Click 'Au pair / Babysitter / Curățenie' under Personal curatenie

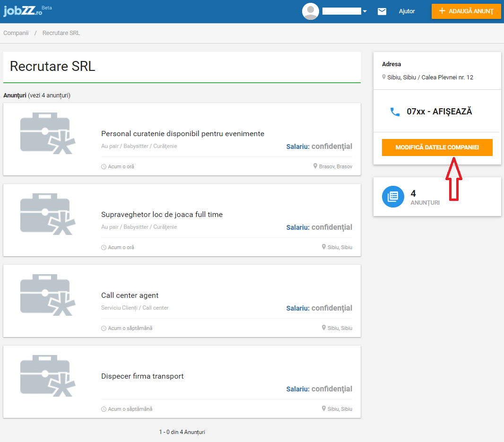click(139, 146)
